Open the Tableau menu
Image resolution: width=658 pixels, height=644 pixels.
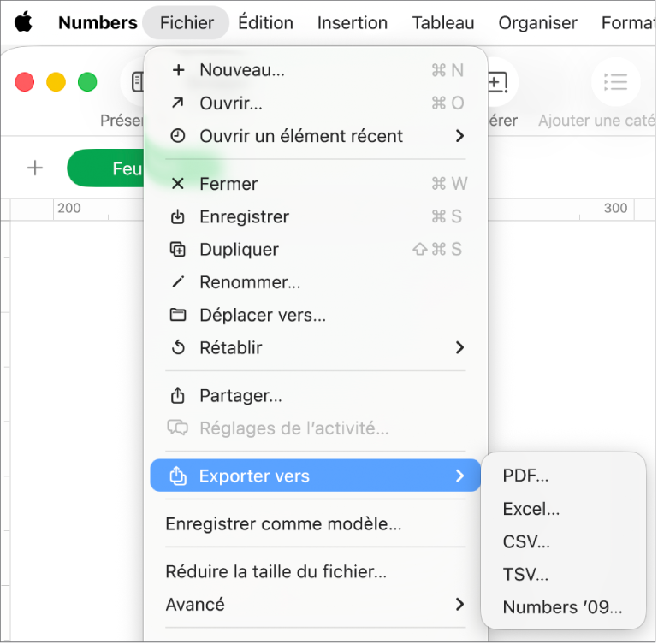pos(442,22)
